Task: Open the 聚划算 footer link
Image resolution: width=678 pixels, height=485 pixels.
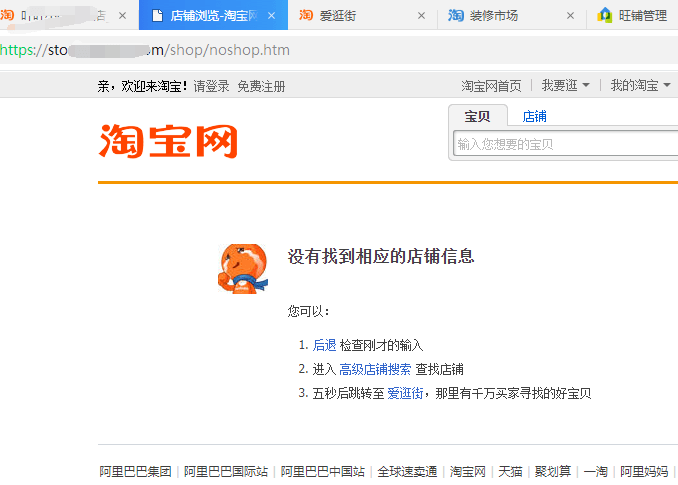Action: pos(553,471)
